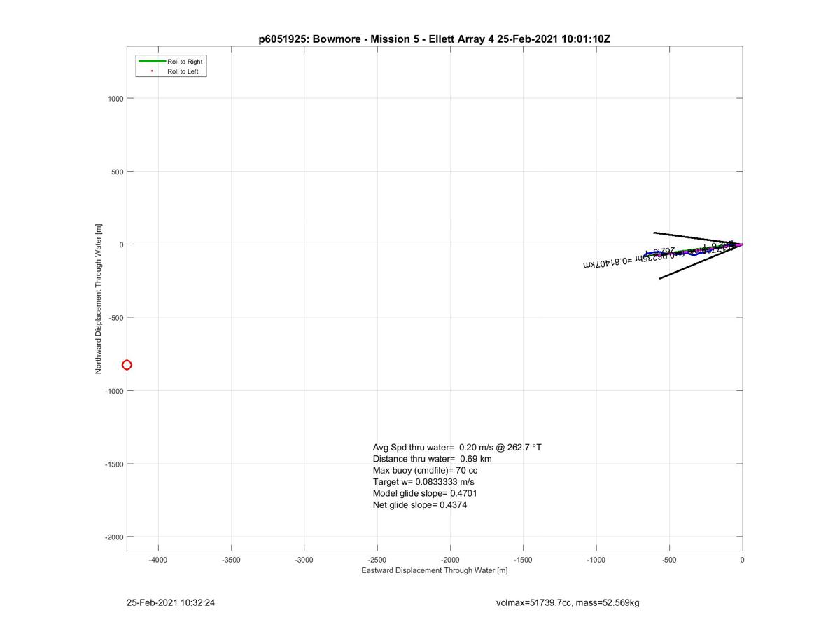Viewport: 840px width, 620px height.
Task: Click the -4000 tick label on the eastward axis
Action: tap(158, 560)
